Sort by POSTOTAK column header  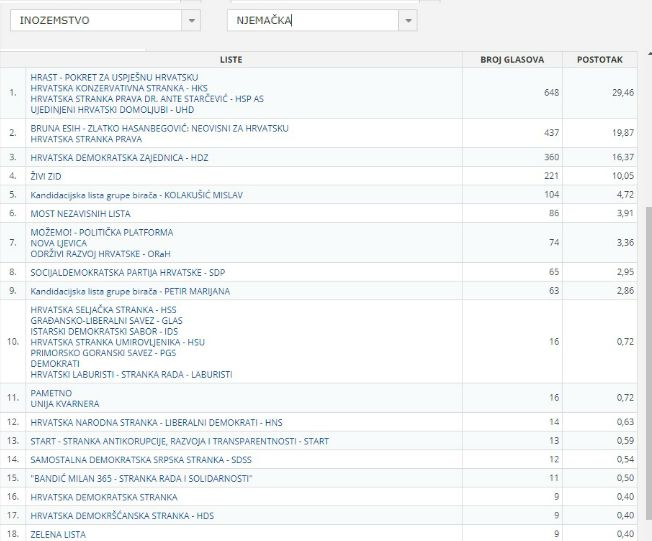600,59
